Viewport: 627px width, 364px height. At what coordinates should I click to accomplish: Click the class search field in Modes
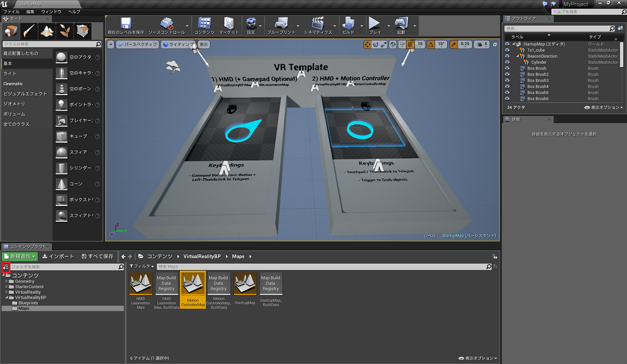tap(52, 44)
